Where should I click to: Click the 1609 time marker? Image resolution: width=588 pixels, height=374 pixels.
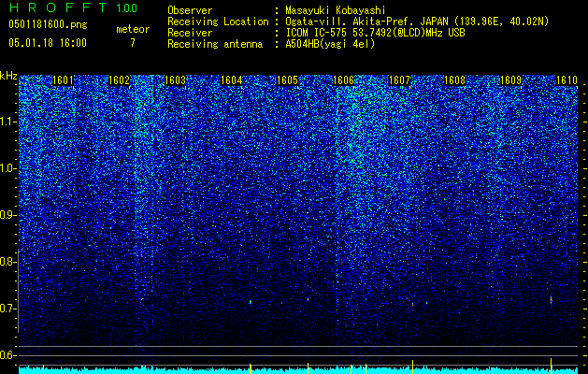tap(511, 80)
